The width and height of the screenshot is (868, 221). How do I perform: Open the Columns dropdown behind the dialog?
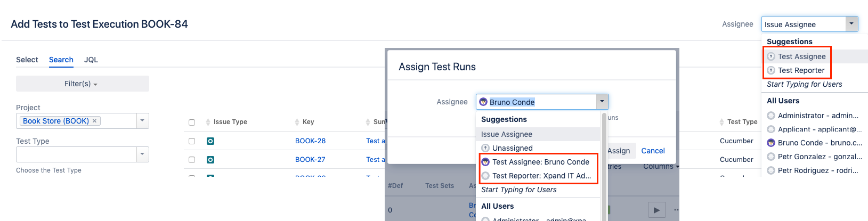tap(661, 167)
